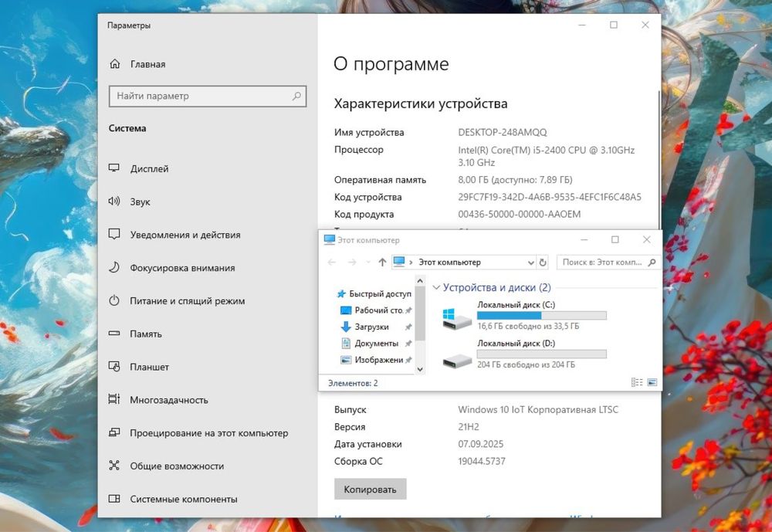The width and height of the screenshot is (772, 532).
Task: Collapse the Устройства и диски group
Action: 436,287
